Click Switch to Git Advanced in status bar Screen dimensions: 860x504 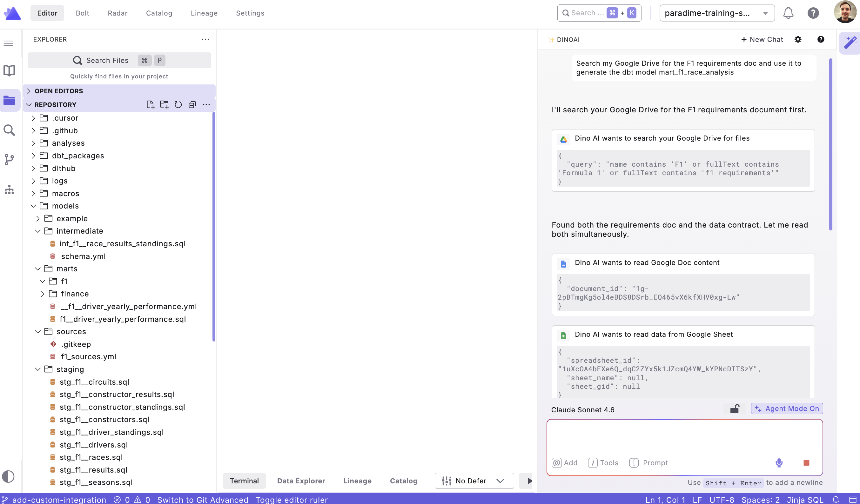coord(203,500)
